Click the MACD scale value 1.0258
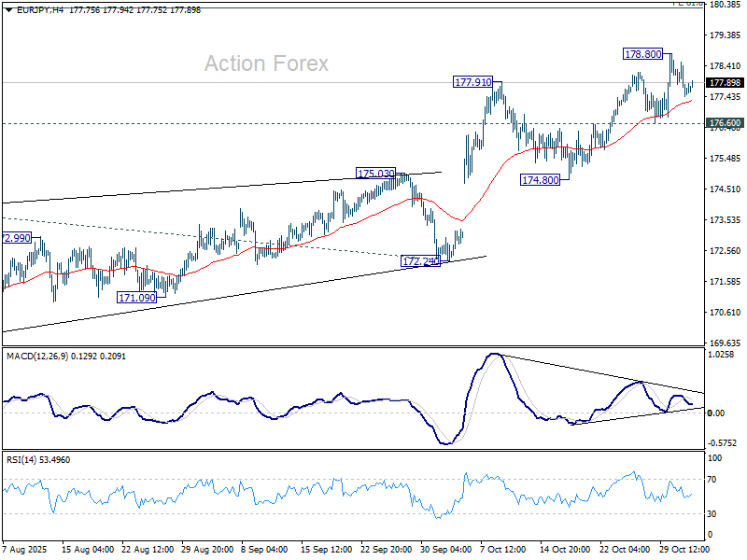747x560 pixels. point(721,355)
